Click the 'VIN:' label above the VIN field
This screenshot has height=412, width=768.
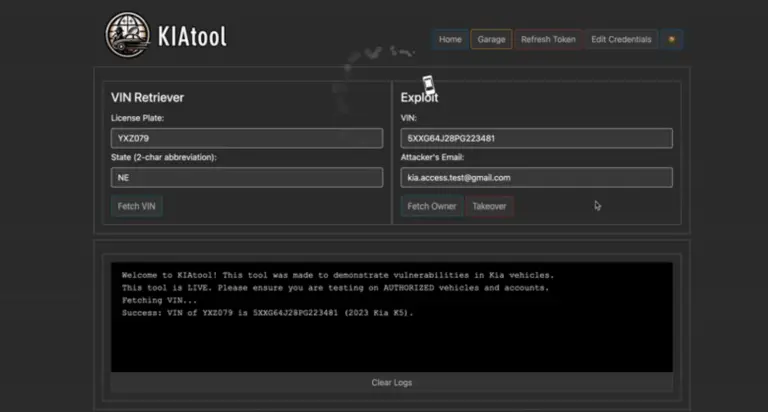tap(408, 118)
